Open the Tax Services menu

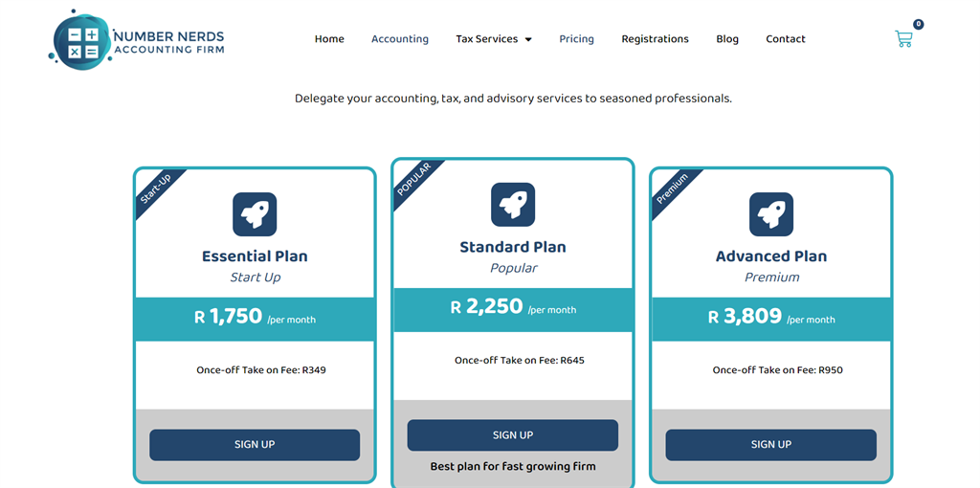[x=487, y=38]
